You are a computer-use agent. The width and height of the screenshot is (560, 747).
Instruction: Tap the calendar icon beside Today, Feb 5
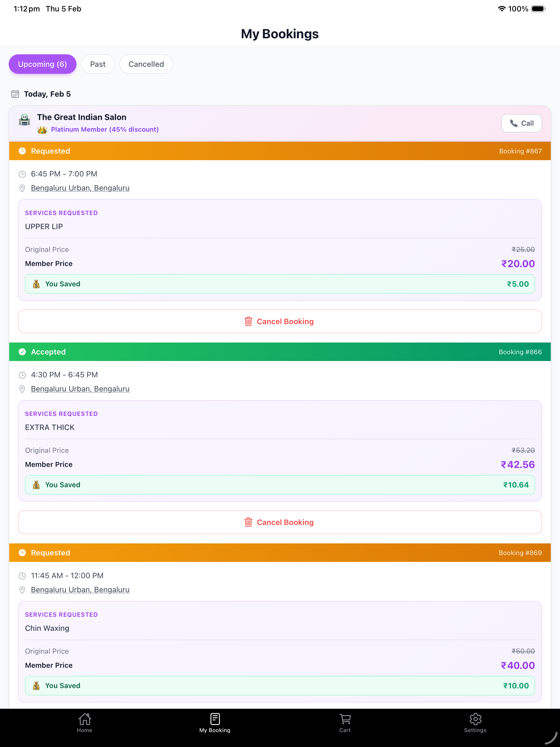click(x=15, y=94)
